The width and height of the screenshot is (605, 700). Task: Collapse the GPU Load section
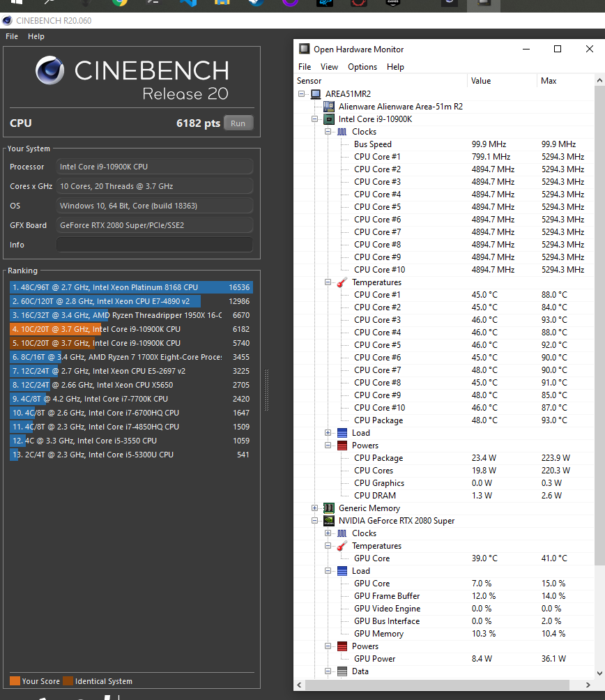(x=328, y=570)
